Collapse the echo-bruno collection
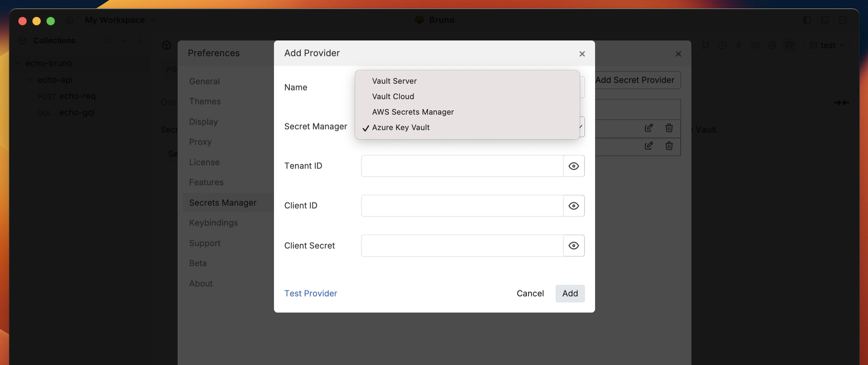 point(17,63)
